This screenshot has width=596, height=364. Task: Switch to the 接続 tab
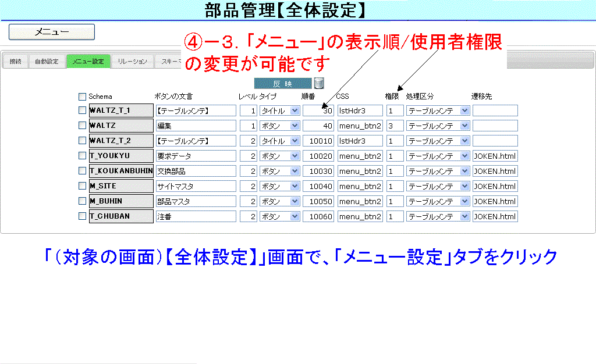click(16, 62)
